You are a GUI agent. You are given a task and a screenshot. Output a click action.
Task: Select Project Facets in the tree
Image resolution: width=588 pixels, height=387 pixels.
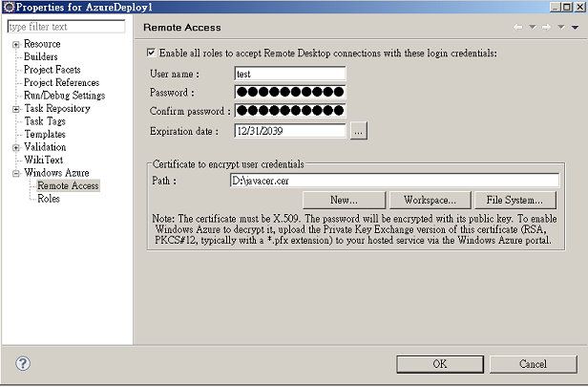pyautogui.click(x=52, y=70)
